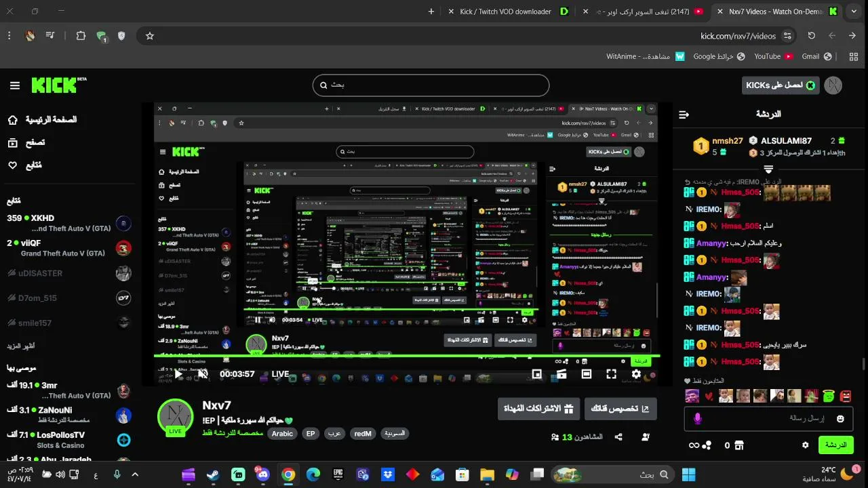Expand the gift leaderboard chevron in chat
Viewport: 868px width, 488px height.
(768, 168)
